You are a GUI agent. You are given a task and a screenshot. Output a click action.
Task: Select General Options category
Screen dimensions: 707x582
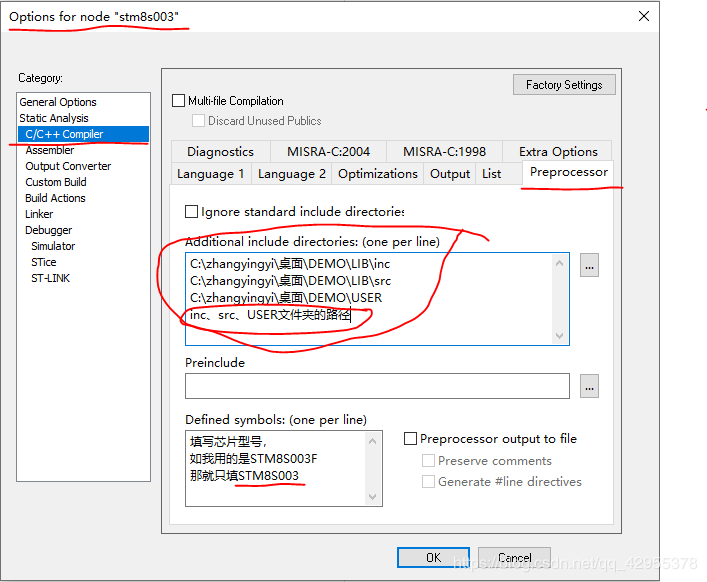coord(58,102)
